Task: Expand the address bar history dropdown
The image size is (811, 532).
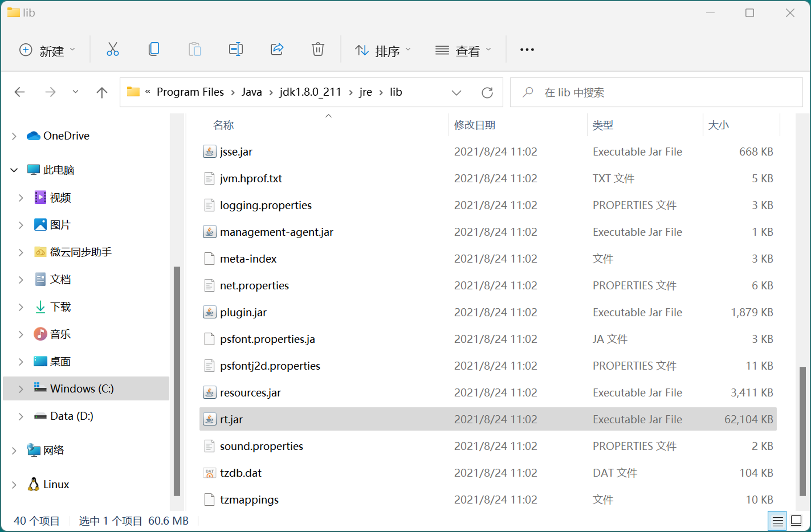Action: click(456, 93)
